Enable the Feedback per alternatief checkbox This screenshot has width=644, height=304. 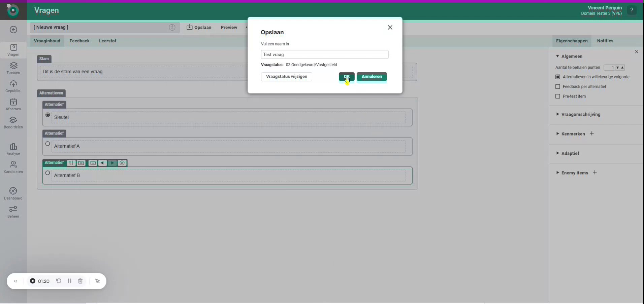[x=557, y=86]
